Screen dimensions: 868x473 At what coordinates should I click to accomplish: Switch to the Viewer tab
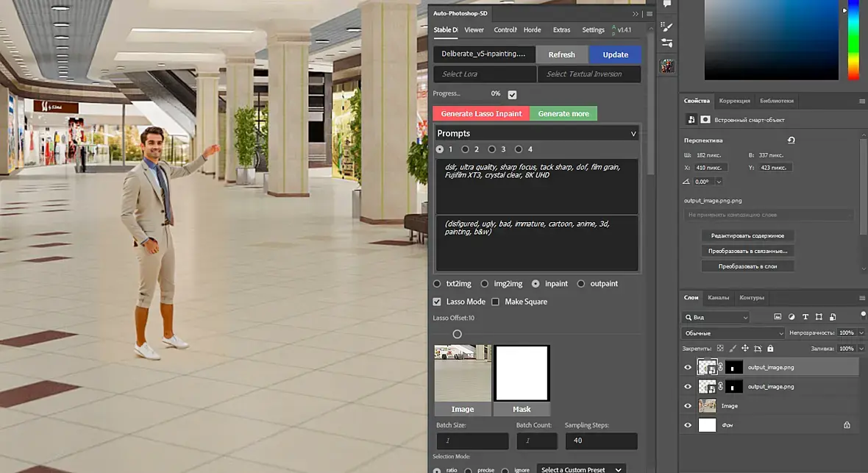click(x=474, y=30)
